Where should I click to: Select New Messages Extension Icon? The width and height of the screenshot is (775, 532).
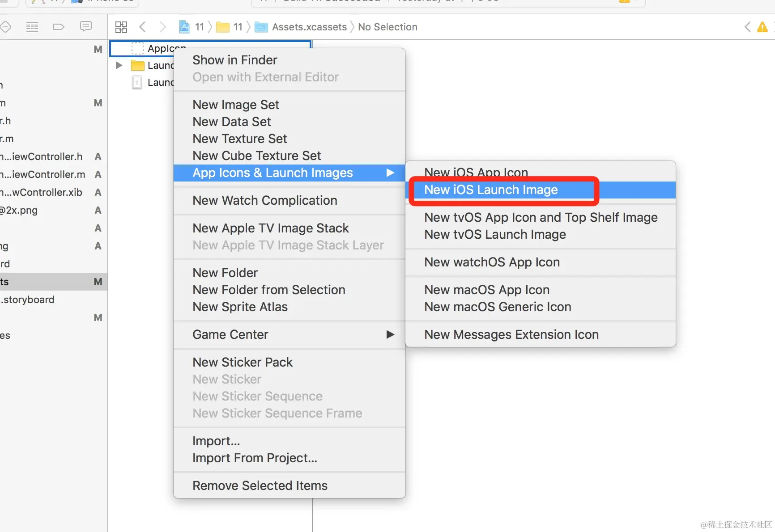click(541, 335)
